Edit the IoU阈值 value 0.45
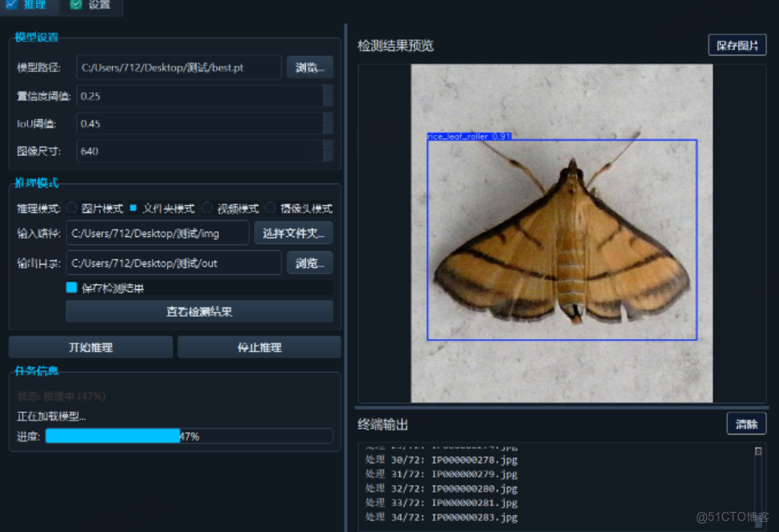Viewport: 779px width, 532px height. pyautogui.click(x=200, y=123)
